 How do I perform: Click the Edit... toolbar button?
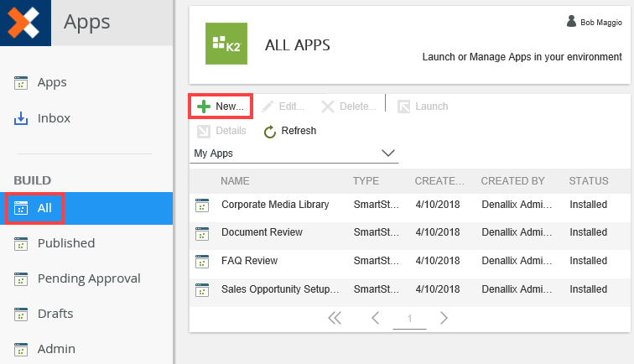click(283, 107)
